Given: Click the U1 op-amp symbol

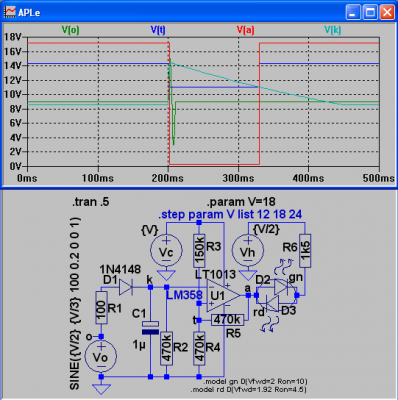Looking at the screenshot, I should click(x=223, y=295).
